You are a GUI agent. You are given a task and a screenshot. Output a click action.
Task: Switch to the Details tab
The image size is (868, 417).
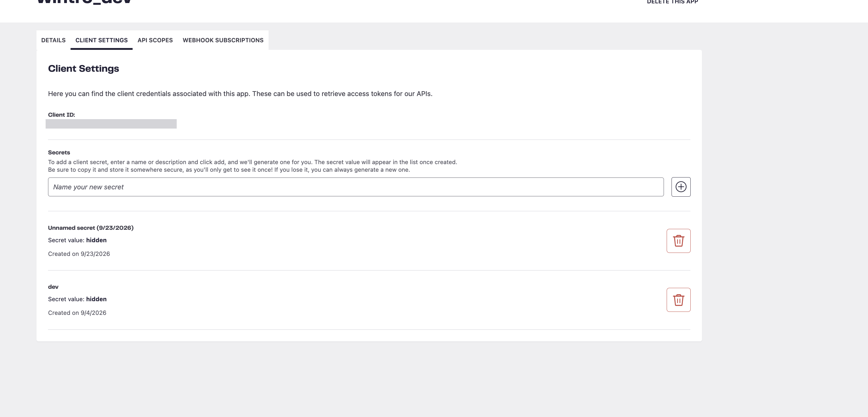(x=53, y=40)
